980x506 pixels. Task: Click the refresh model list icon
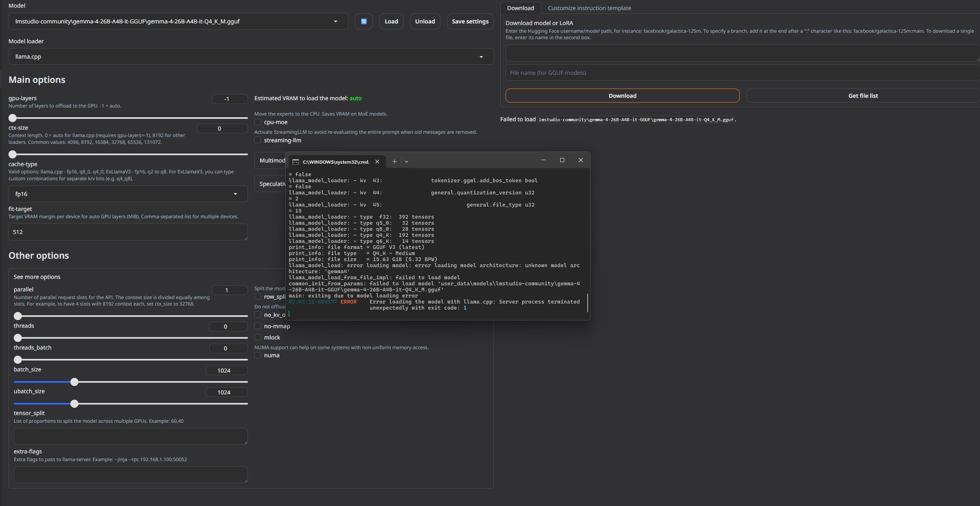(364, 21)
